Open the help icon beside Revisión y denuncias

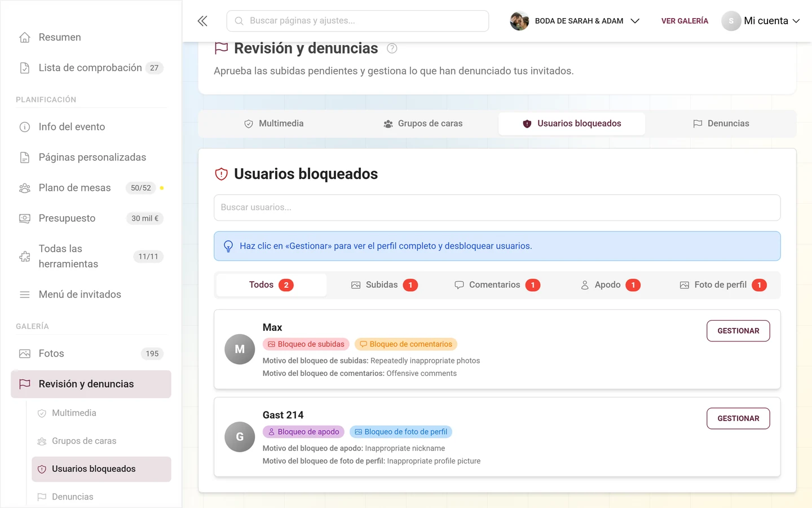392,49
